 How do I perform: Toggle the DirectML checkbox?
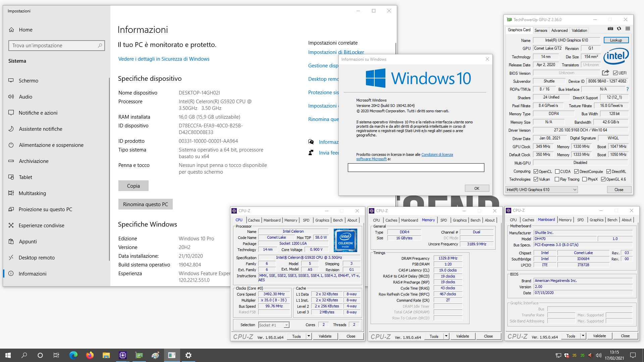(x=608, y=172)
